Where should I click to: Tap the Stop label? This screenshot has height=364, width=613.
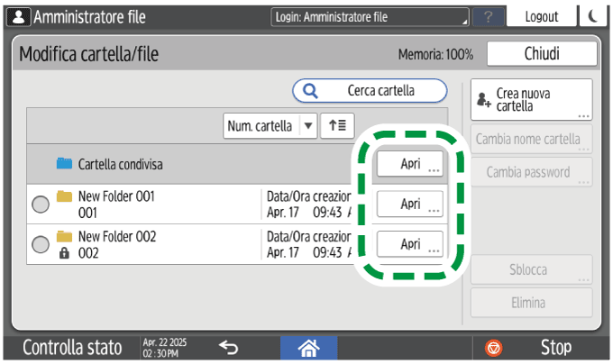(x=556, y=347)
